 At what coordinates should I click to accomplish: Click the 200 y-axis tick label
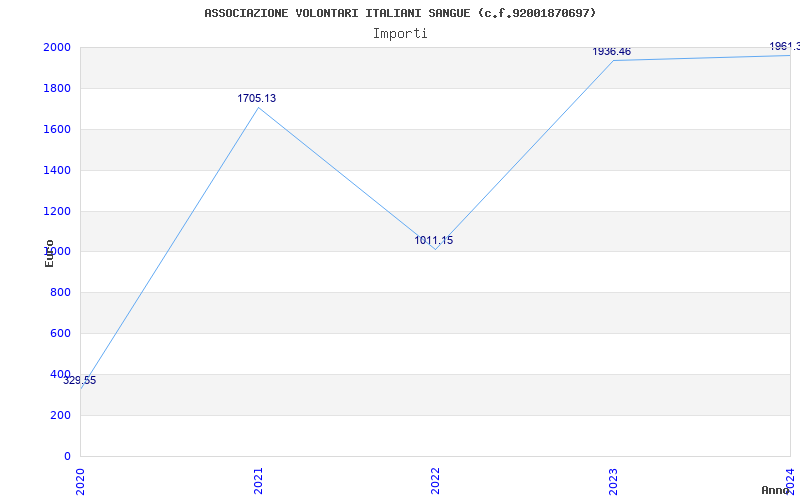(x=60, y=415)
